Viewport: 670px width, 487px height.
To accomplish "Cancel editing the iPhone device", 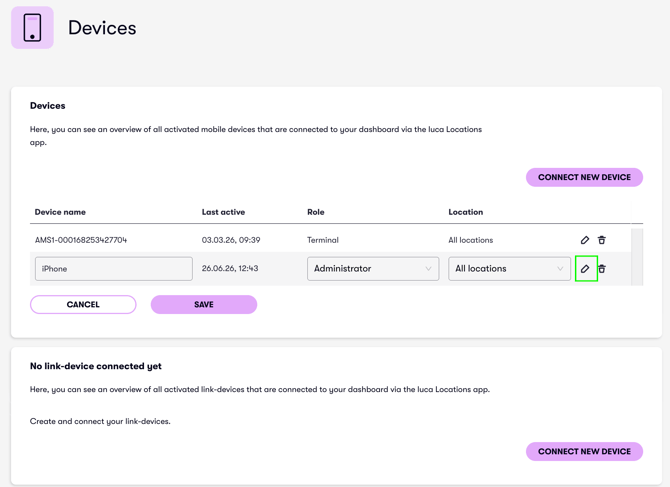I will (x=83, y=305).
